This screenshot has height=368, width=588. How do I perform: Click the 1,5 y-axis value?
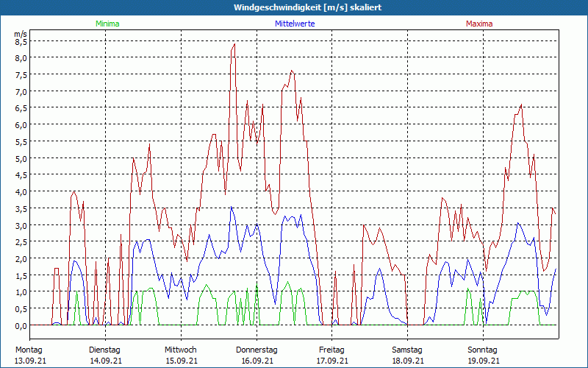coord(21,275)
